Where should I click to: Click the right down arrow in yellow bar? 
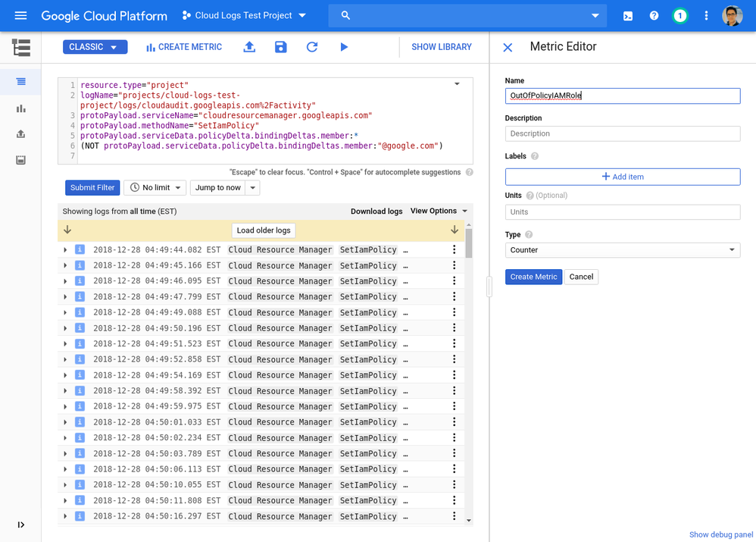click(x=455, y=230)
